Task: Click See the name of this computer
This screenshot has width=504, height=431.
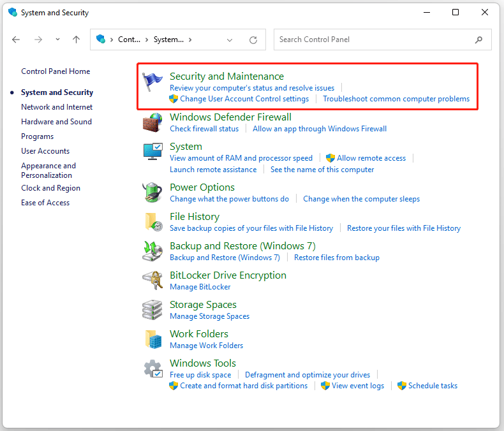Action: point(322,170)
